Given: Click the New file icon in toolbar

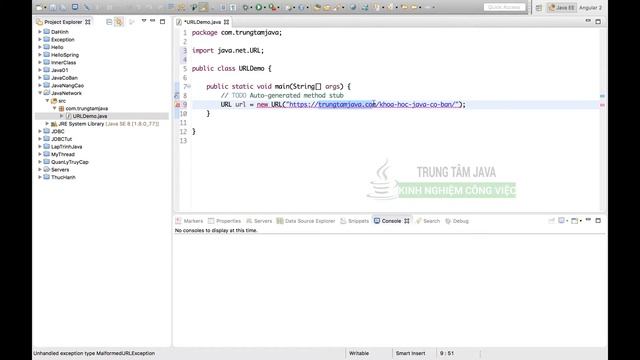Looking at the screenshot, I should [39, 7].
